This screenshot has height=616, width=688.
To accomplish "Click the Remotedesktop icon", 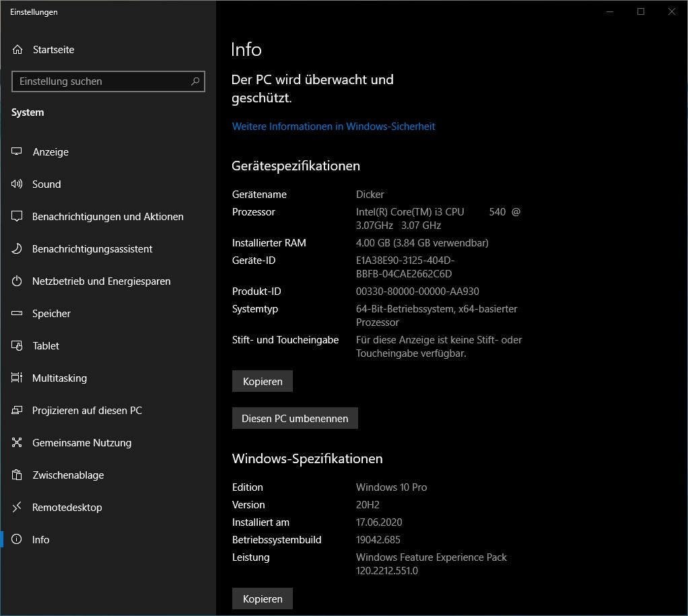I will pos(17,507).
